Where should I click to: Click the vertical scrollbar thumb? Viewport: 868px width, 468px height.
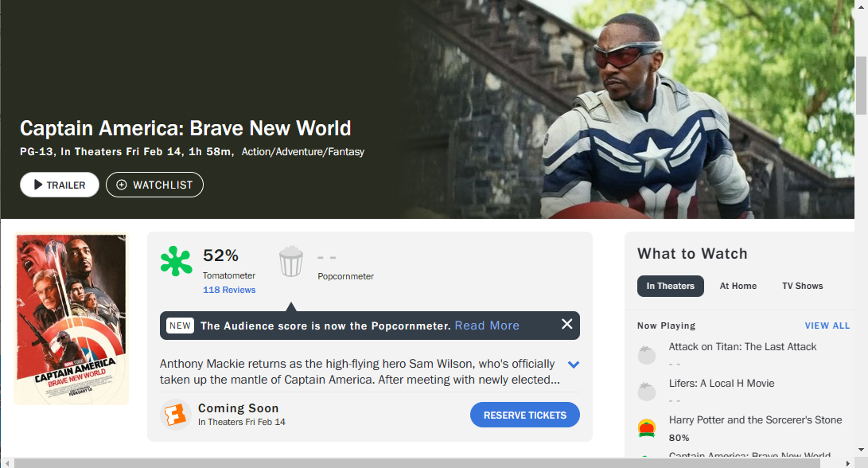[x=861, y=84]
